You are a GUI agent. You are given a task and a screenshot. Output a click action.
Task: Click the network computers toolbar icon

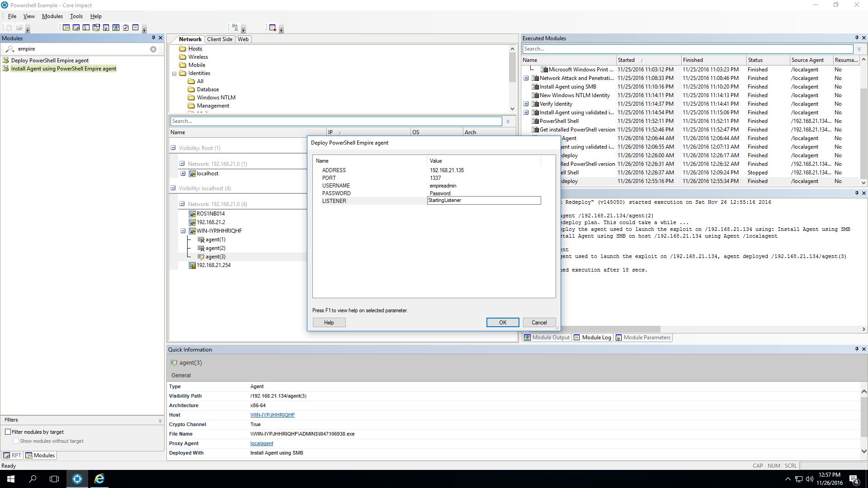235,28
